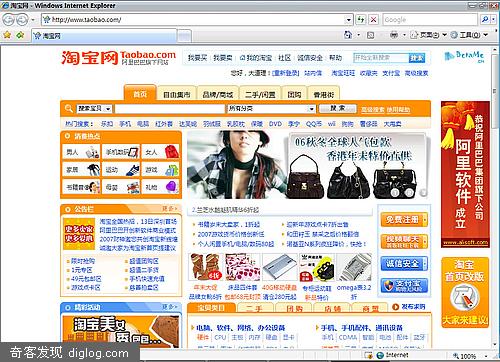
Task: Open the 100% zoom level dropdown
Action: (x=486, y=356)
